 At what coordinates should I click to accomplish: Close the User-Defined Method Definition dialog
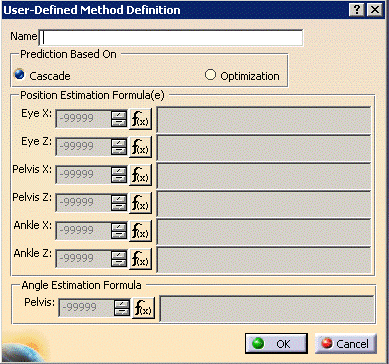point(374,10)
